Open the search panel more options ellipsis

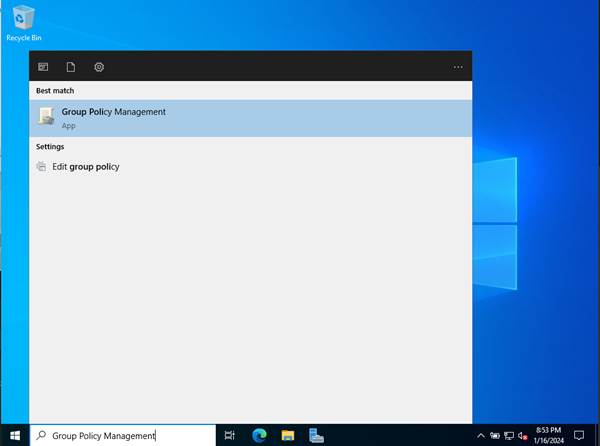pos(458,67)
